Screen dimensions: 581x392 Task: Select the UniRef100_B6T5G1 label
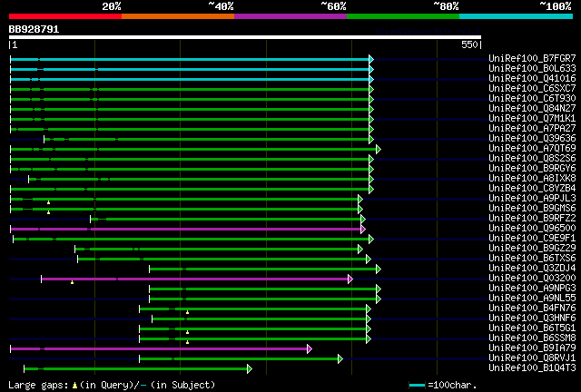(532, 328)
